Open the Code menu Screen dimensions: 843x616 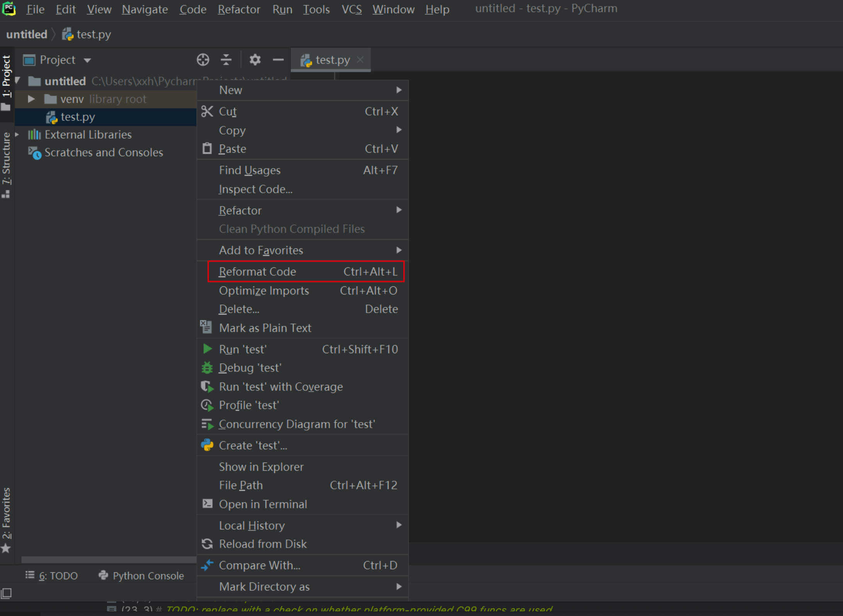tap(193, 9)
